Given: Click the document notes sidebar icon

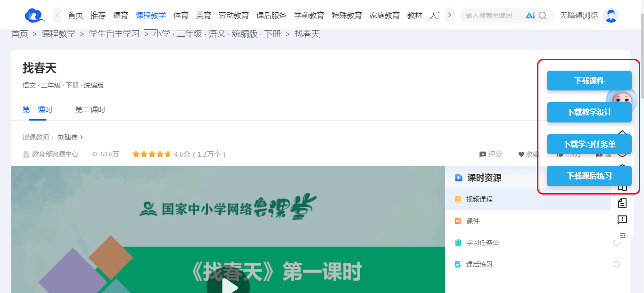Looking at the screenshot, I should coord(622,203).
